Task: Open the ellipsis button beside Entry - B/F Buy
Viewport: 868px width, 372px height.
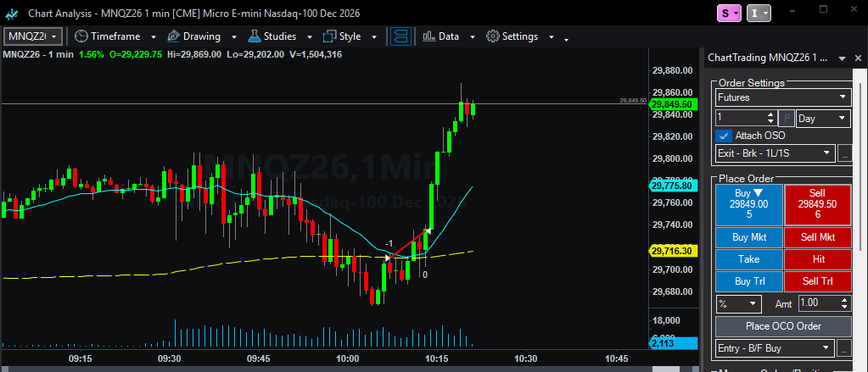Action: pyautogui.click(x=844, y=347)
